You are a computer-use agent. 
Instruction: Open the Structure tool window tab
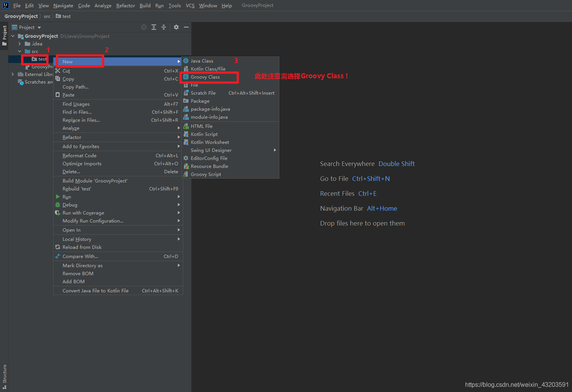click(4, 377)
